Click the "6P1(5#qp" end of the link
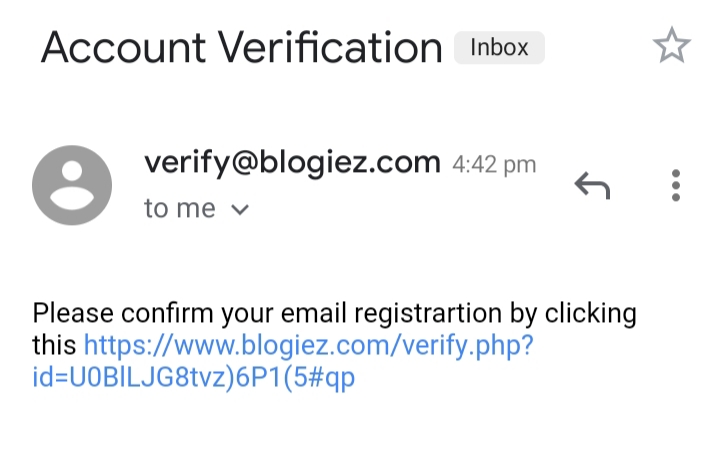 coord(295,377)
